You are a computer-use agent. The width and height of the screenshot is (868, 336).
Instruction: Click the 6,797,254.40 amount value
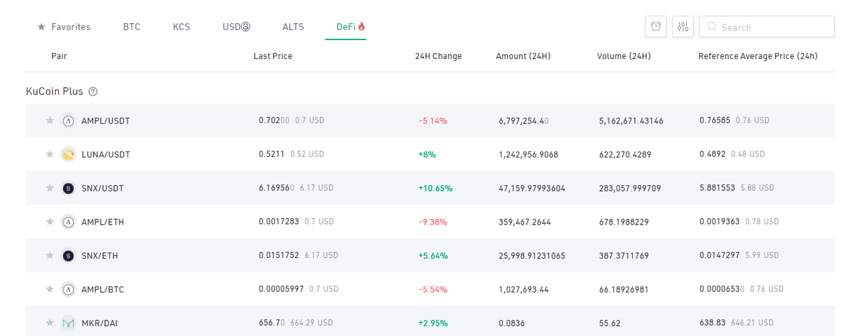(x=524, y=121)
